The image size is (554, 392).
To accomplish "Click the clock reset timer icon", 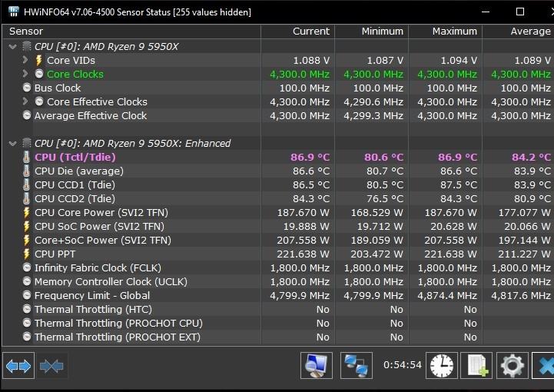I will click(x=442, y=366).
